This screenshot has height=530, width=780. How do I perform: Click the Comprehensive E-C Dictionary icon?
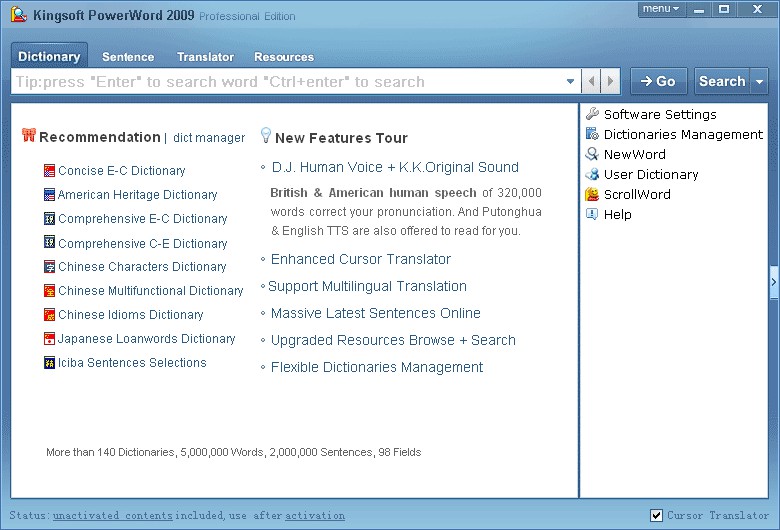[49, 218]
